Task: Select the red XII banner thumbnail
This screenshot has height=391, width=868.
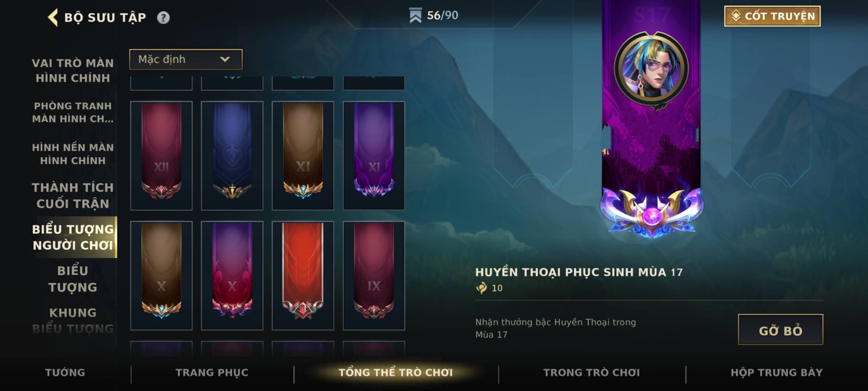Action: (x=161, y=156)
